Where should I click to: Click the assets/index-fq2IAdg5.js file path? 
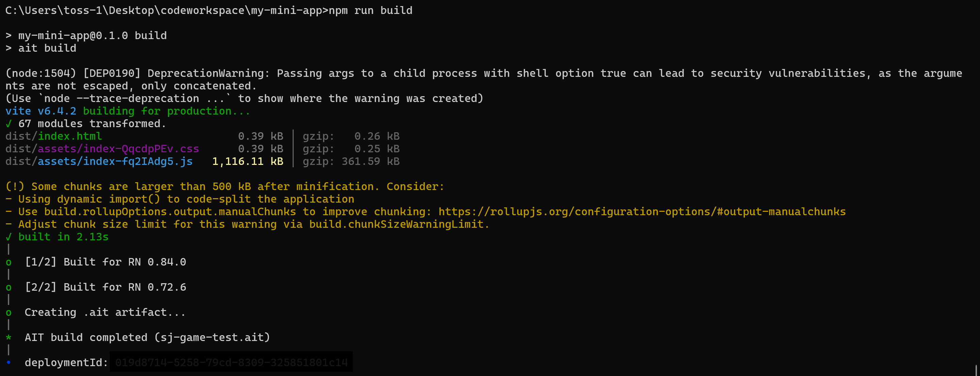(x=115, y=161)
